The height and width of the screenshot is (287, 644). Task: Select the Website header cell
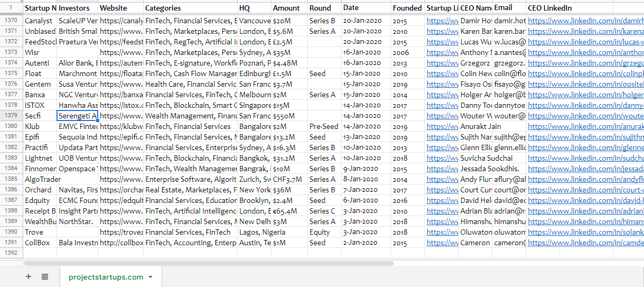[x=120, y=8]
